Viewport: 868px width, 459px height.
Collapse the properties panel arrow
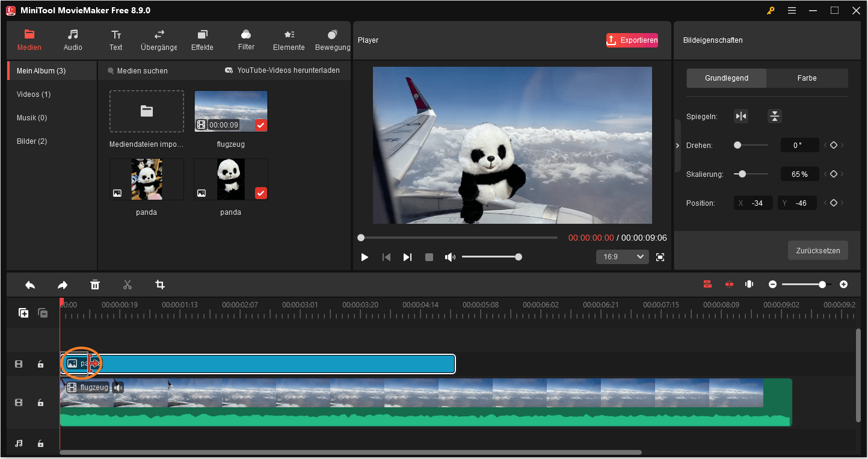coord(678,146)
